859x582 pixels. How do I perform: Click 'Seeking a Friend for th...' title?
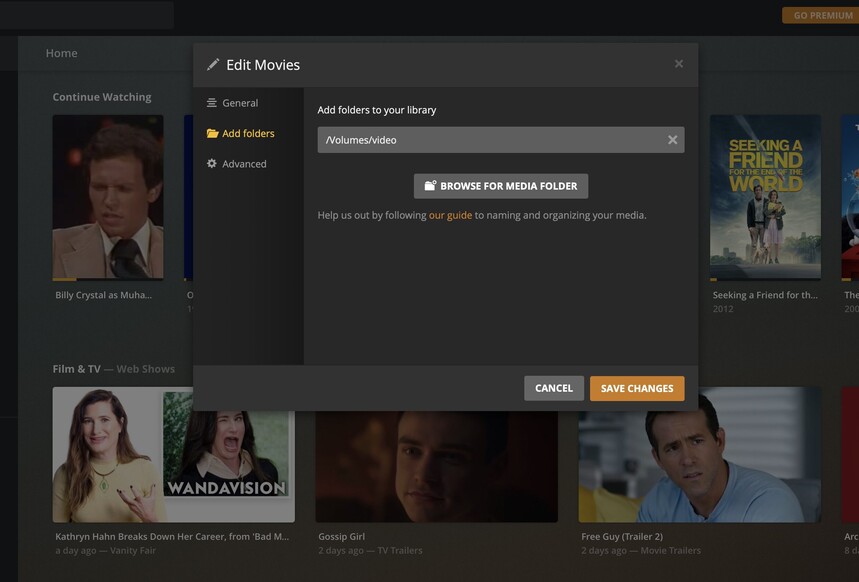[x=765, y=295]
